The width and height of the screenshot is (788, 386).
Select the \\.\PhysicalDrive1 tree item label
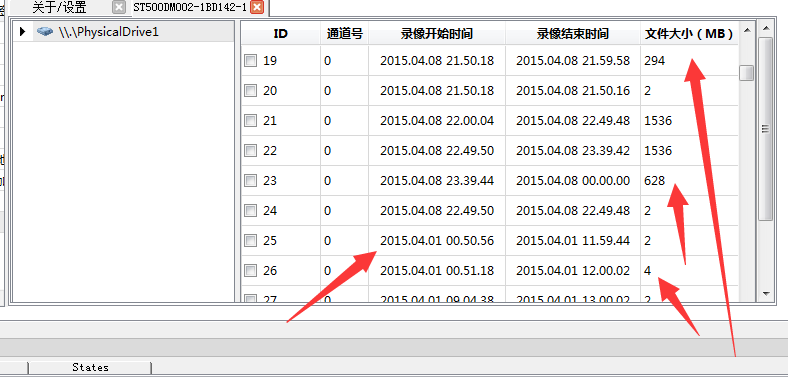(108, 32)
